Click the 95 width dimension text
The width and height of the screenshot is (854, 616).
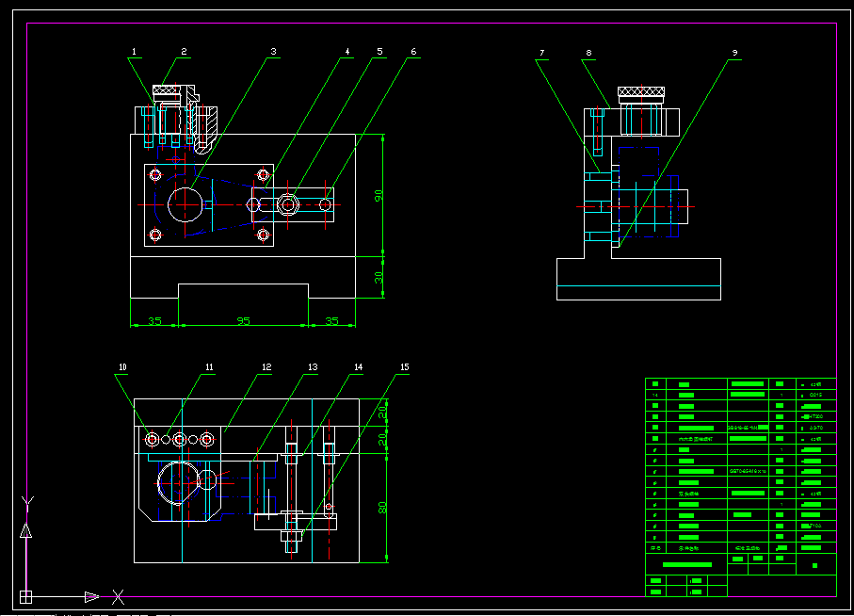[x=244, y=321]
